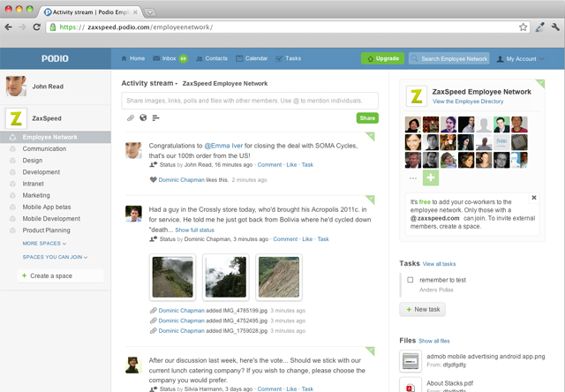Open the Inbox with 69 badge
565x392 pixels.
click(169, 58)
